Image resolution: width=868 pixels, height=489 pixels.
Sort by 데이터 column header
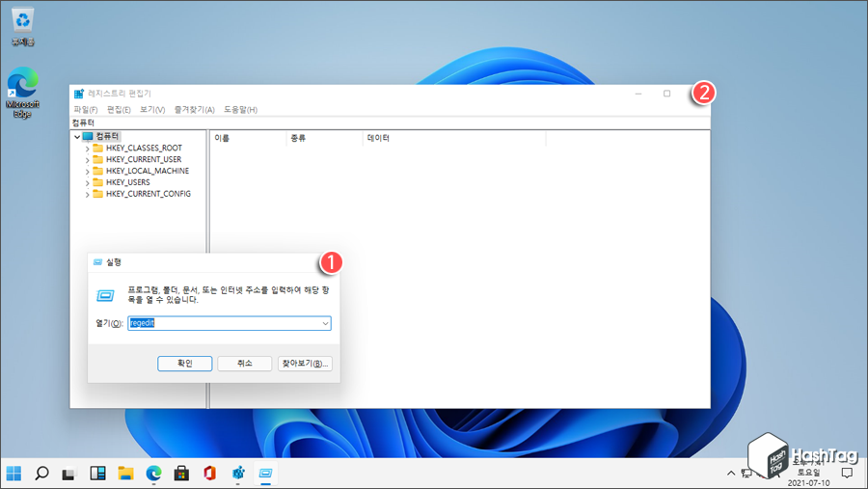454,138
